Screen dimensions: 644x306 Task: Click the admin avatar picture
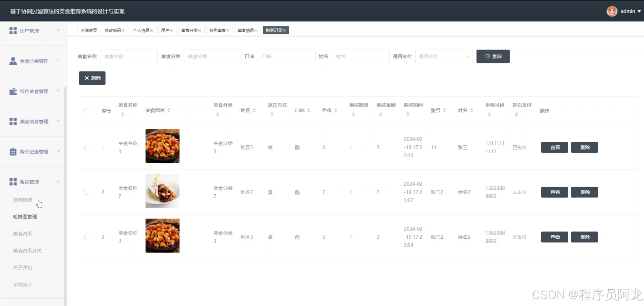(612, 11)
